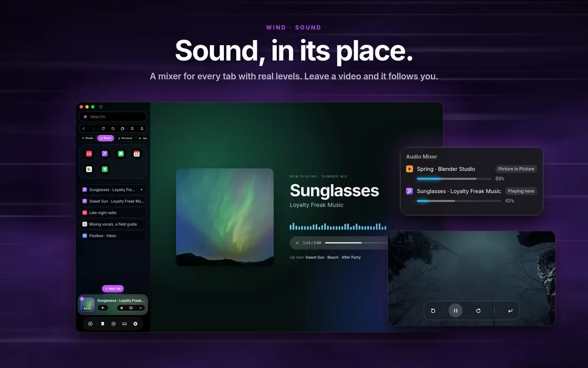Open the Calendar pinned app

(136, 153)
